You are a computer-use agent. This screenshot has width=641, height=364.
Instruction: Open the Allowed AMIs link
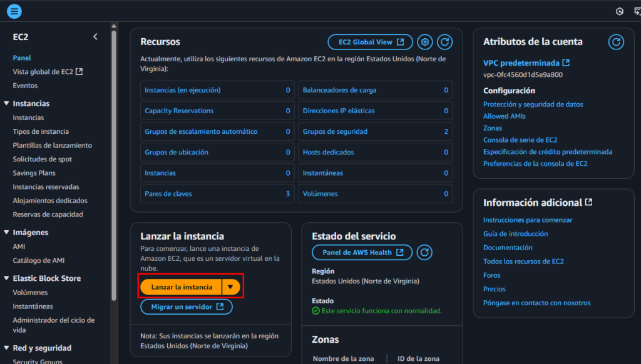point(505,116)
